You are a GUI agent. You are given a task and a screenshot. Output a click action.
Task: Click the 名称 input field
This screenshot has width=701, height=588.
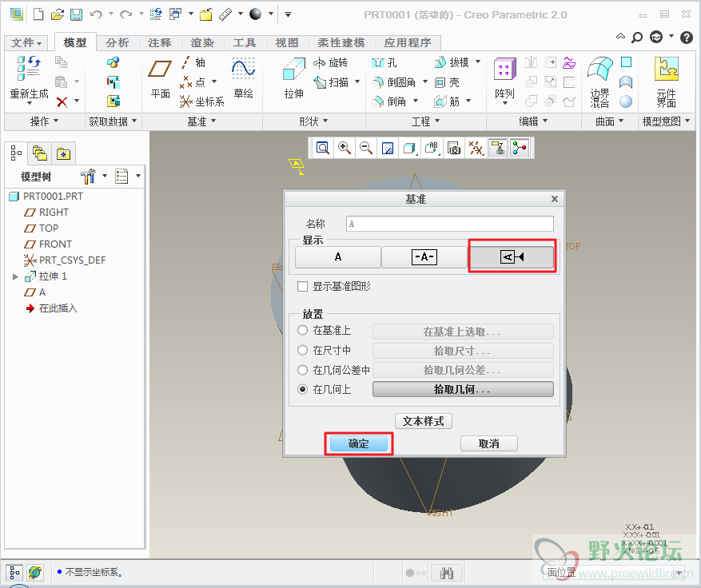pyautogui.click(x=450, y=224)
